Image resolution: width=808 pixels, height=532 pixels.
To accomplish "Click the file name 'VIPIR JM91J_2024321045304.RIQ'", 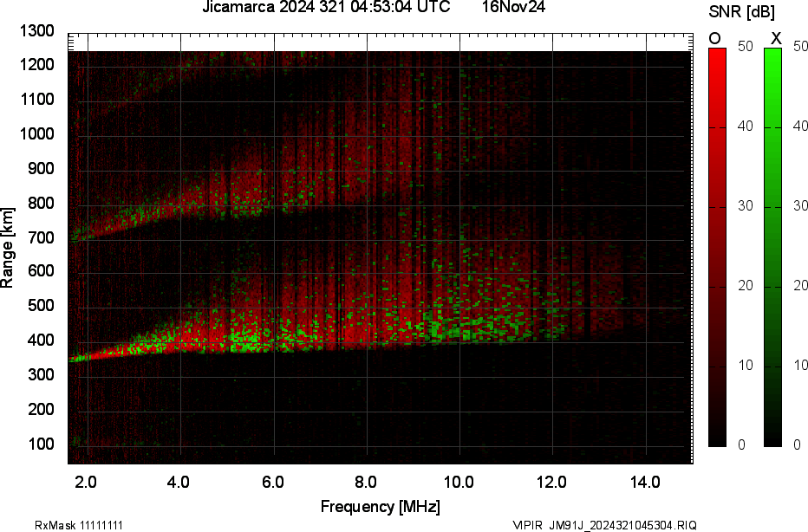I will (604, 525).
